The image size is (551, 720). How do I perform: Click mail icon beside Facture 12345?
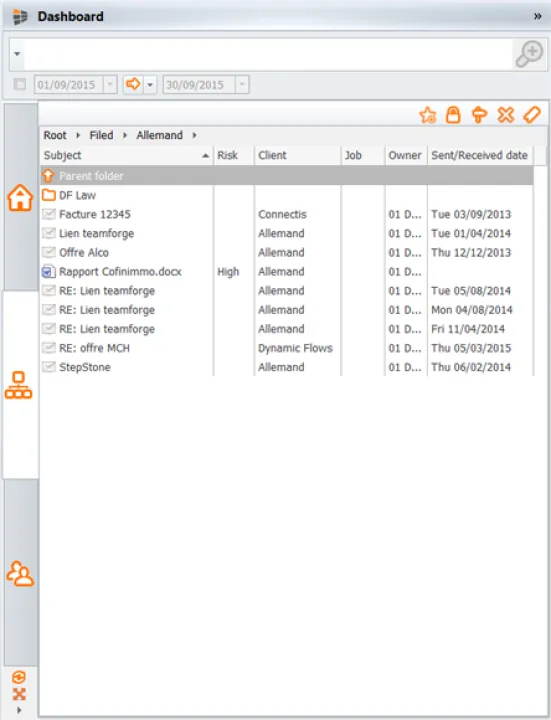(x=49, y=214)
